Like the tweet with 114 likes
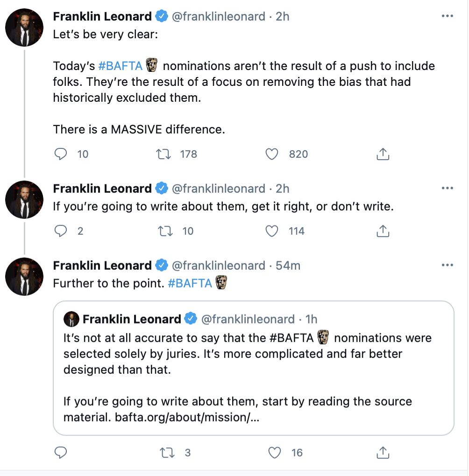Screen dimensions: 469x476 pyautogui.click(x=272, y=231)
